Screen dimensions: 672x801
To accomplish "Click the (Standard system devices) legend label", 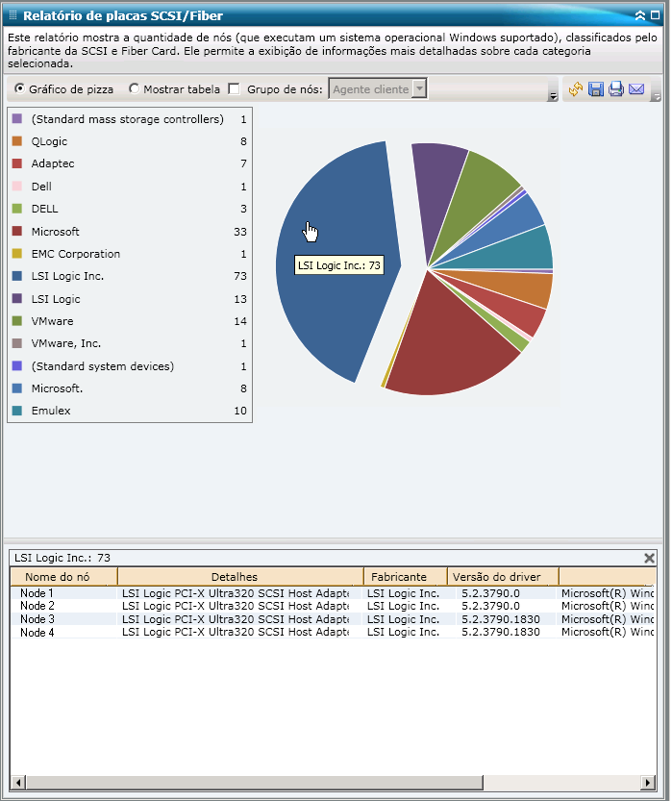I will 103,365.
